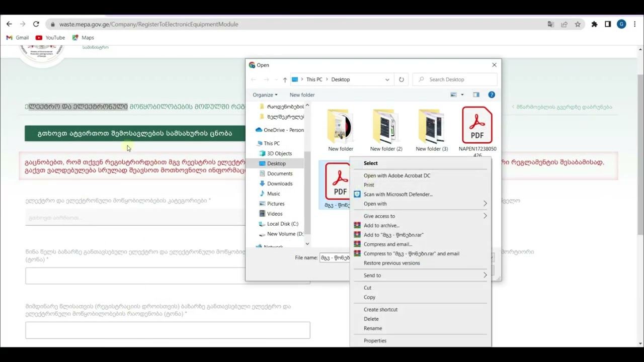The width and height of the screenshot is (644, 362).
Task: Select This PC in the breadcrumb path
Action: (314, 79)
